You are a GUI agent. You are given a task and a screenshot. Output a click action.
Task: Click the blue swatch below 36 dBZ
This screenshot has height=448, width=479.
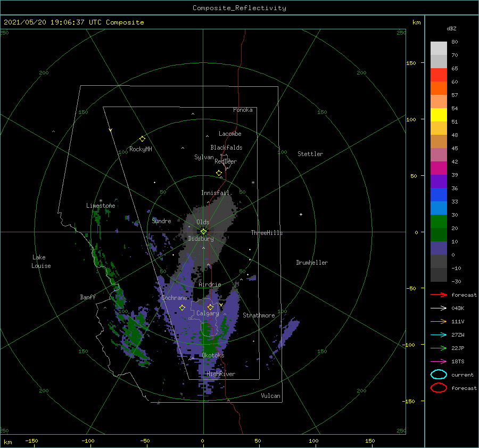439,194
